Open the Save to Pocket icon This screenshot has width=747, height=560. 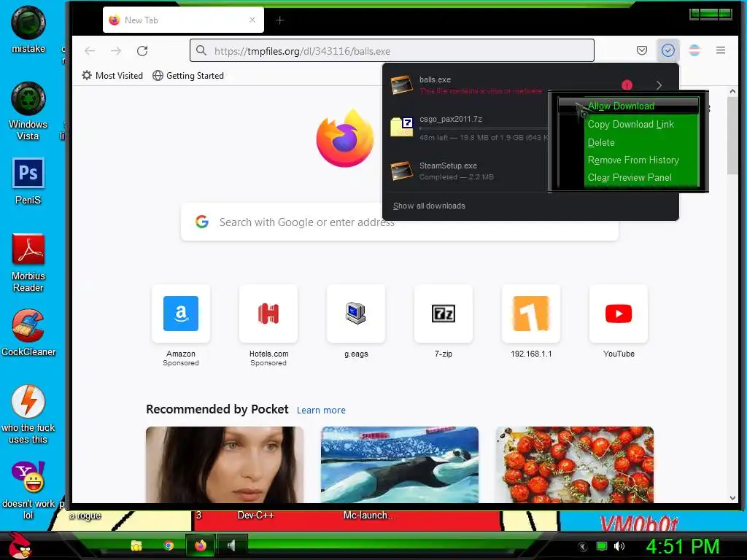click(642, 50)
